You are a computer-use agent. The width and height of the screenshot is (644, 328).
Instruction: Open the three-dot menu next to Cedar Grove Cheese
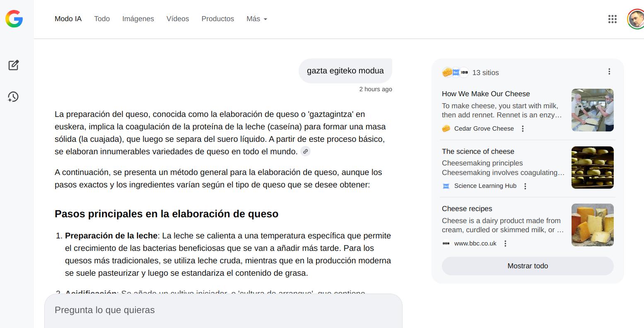[523, 129]
